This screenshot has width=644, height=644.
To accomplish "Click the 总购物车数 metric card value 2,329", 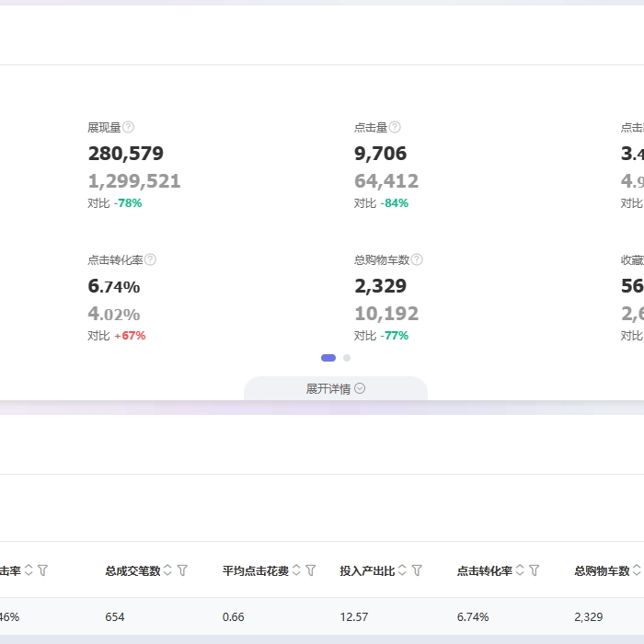I will pos(380,286).
